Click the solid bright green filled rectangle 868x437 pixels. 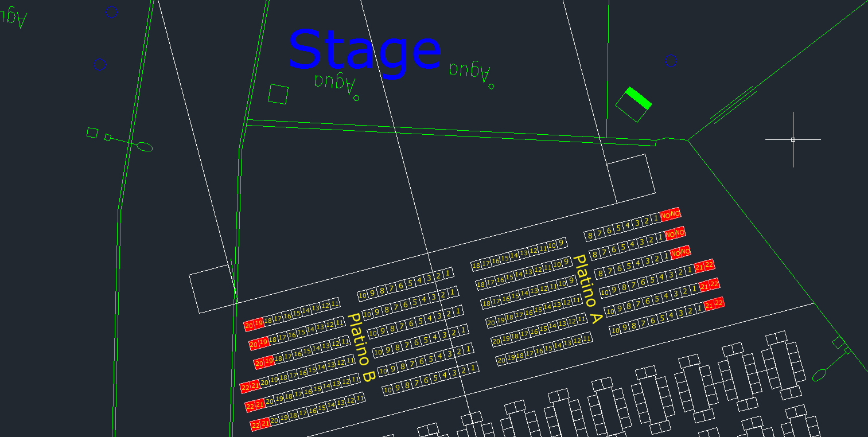639,97
